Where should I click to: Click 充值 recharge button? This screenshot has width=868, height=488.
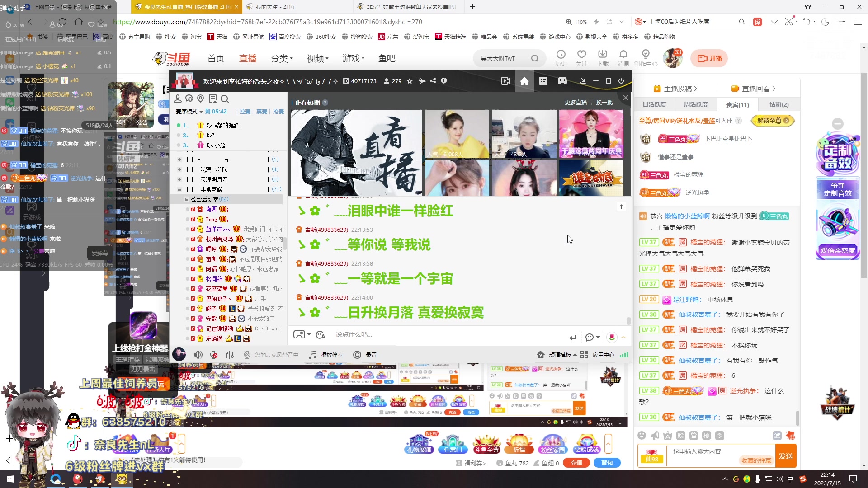click(576, 463)
